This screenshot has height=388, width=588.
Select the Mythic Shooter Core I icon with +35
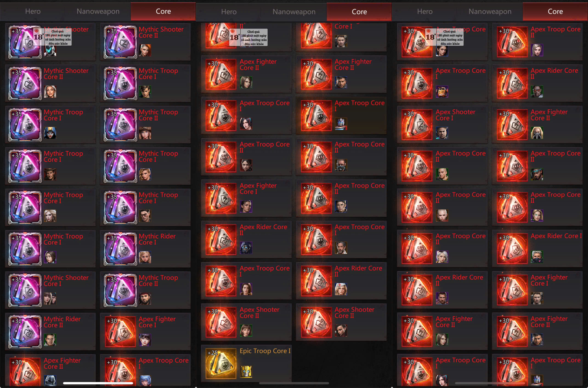pyautogui.click(x=25, y=290)
